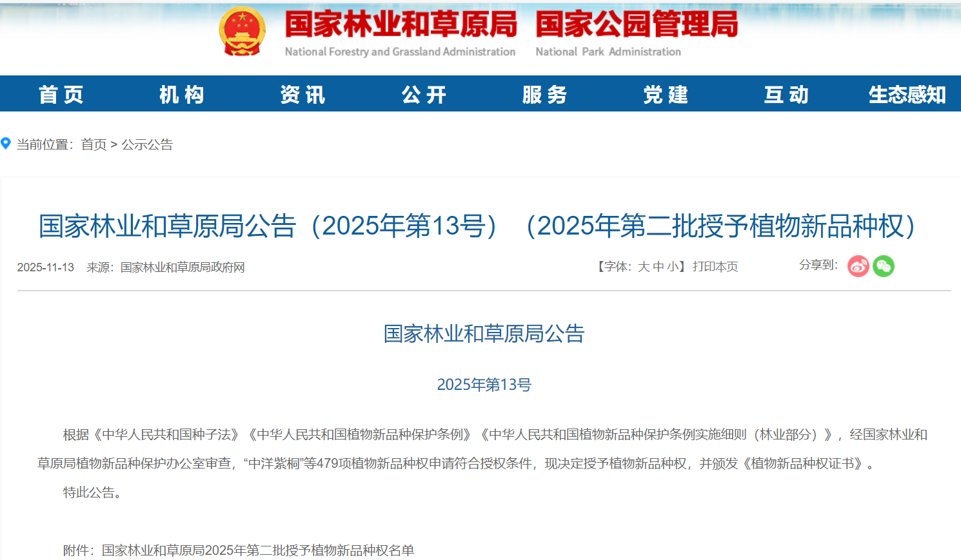The image size is (961, 560).
Task: Set font size to 中 (medium)
Action: tap(659, 267)
